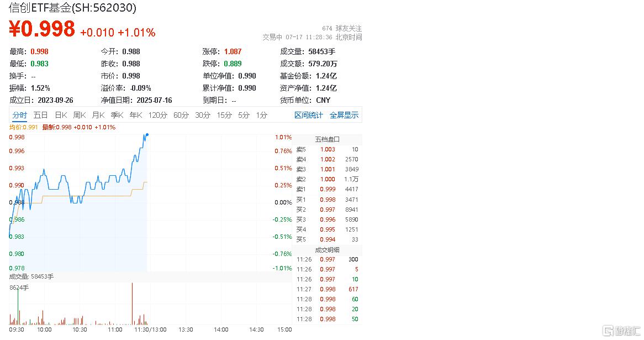
Task: Click the tallest red volume bar
Action: [132, 304]
